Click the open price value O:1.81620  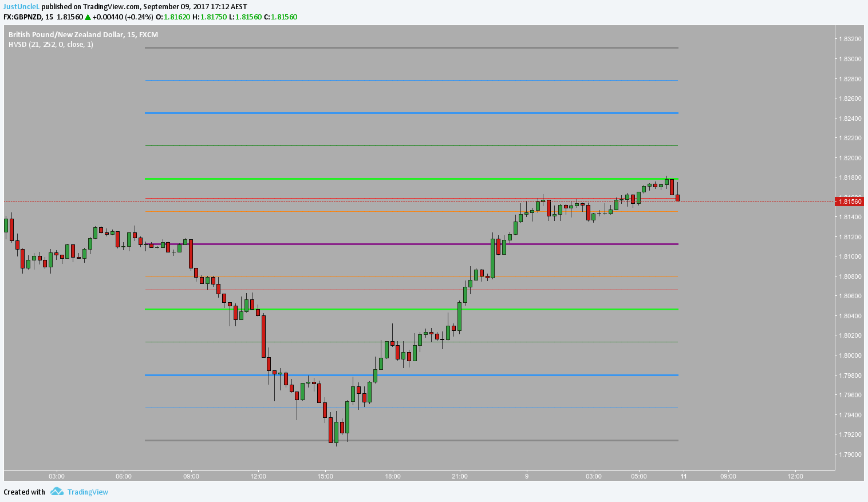[173, 17]
